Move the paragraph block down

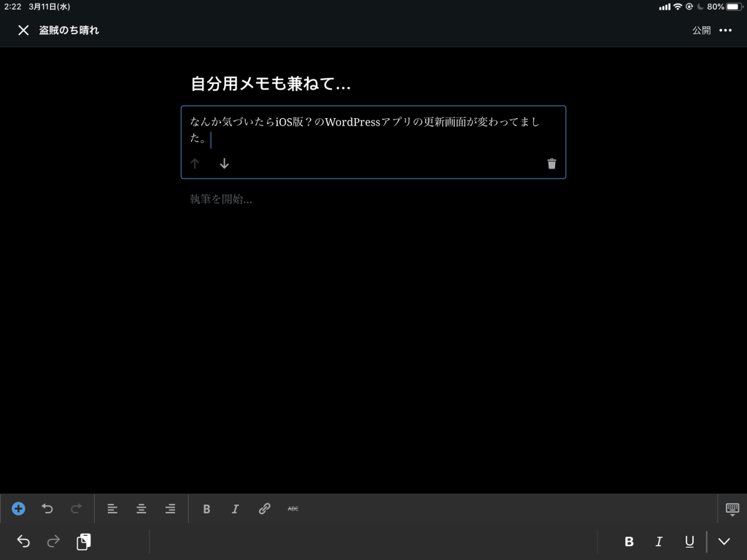[224, 164]
